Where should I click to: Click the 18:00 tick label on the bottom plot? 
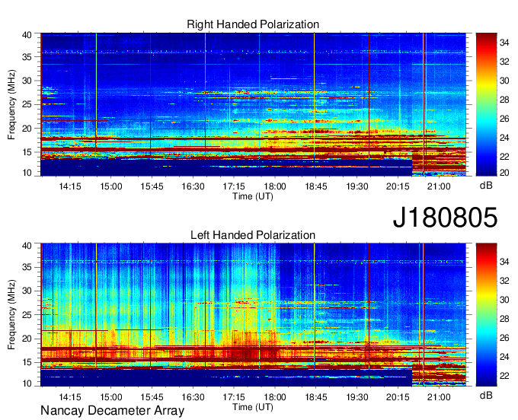[x=275, y=397]
